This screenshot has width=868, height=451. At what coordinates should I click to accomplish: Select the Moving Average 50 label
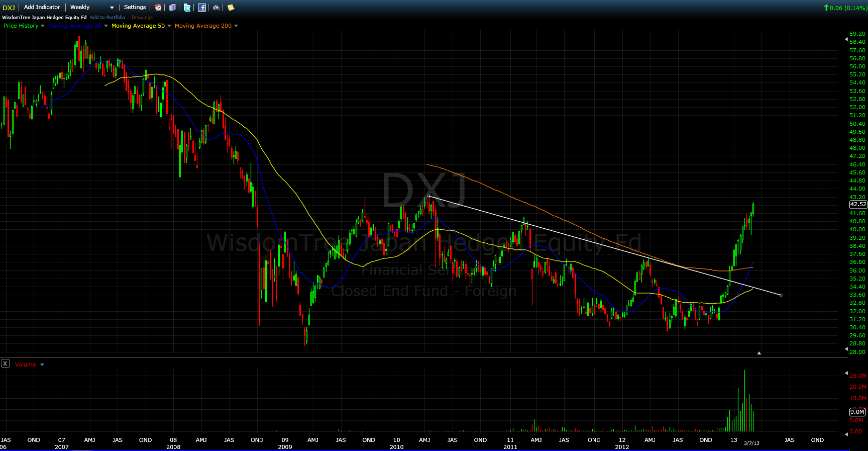(138, 26)
